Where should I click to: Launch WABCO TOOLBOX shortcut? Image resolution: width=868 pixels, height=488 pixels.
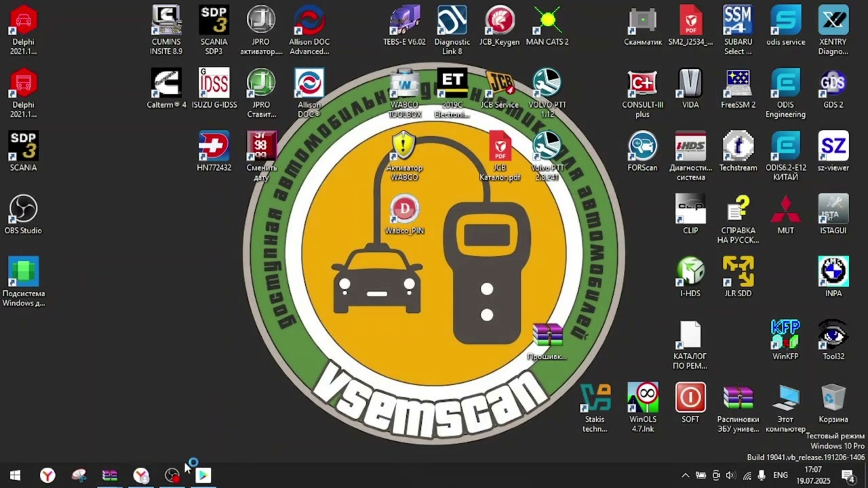tap(405, 93)
